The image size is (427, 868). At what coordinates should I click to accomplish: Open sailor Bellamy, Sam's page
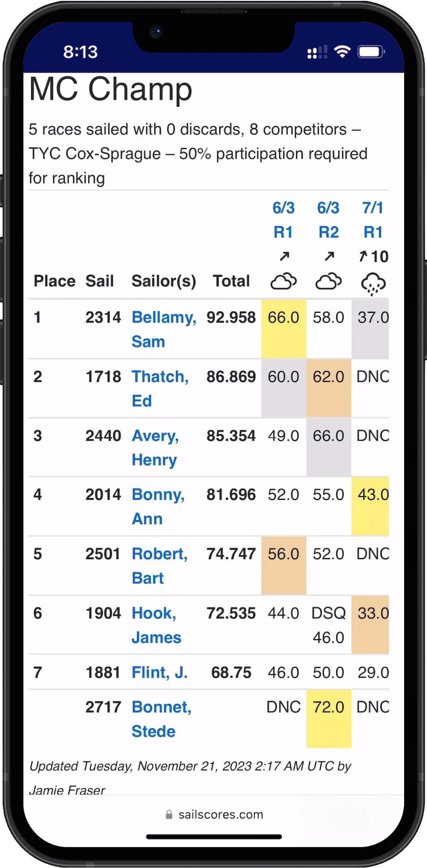tap(163, 329)
